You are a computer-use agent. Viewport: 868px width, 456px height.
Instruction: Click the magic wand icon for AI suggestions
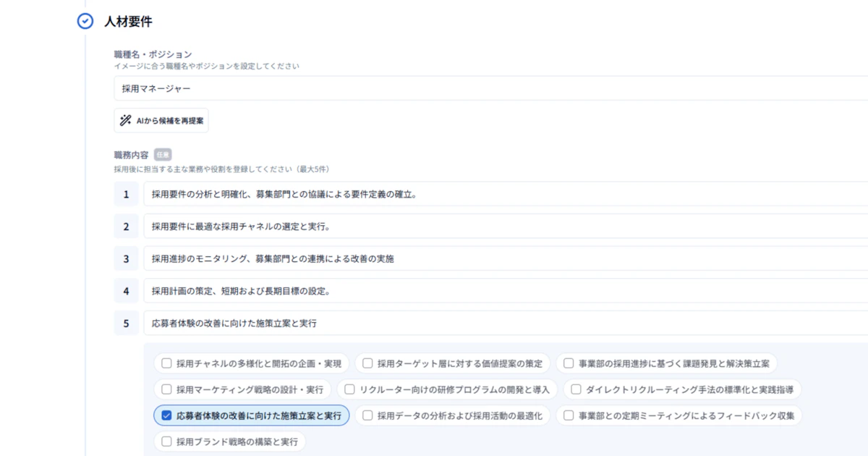(x=125, y=121)
